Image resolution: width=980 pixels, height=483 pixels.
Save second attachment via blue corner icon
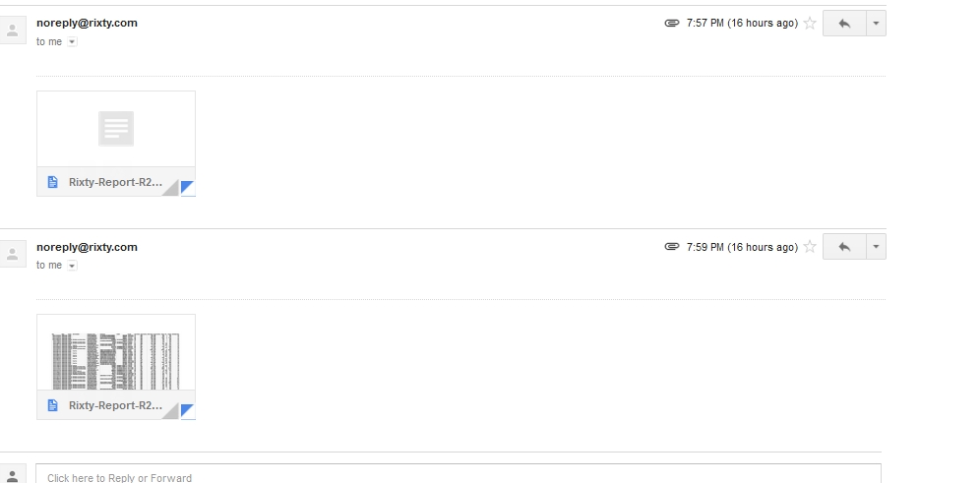[x=188, y=411]
